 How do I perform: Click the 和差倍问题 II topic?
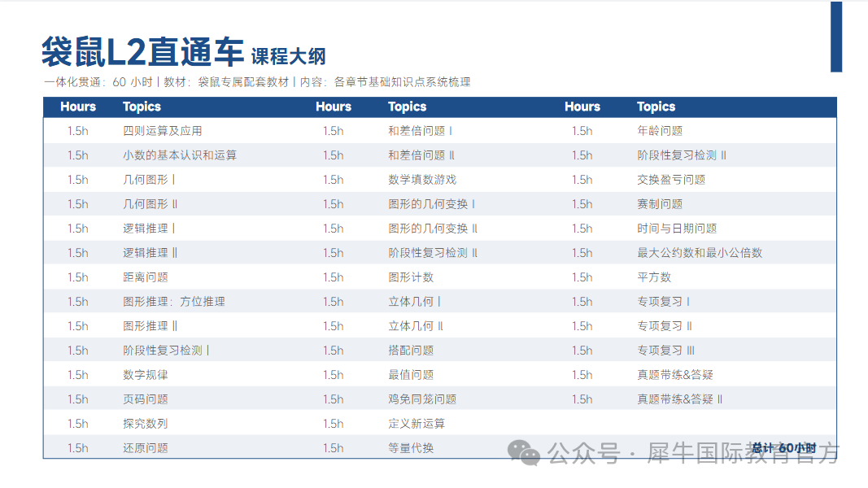pyautogui.click(x=421, y=155)
